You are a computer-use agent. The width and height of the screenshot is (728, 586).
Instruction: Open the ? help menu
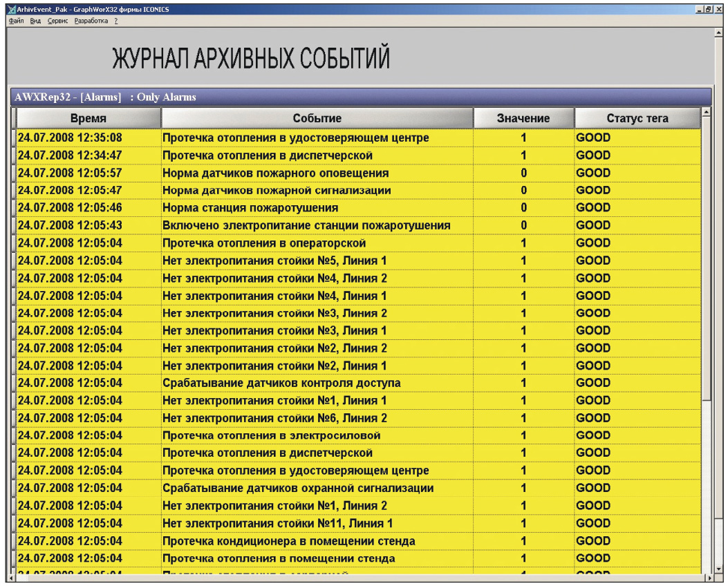point(116,21)
